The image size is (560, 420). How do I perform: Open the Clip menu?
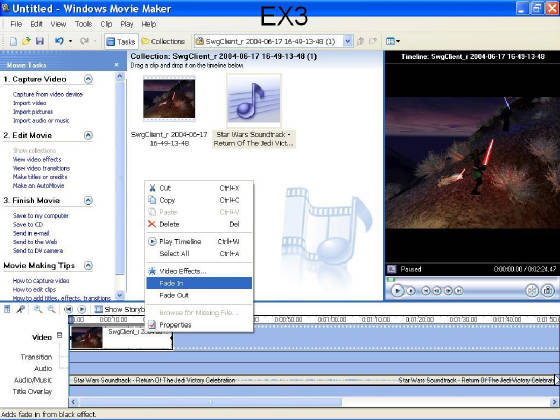(x=106, y=24)
